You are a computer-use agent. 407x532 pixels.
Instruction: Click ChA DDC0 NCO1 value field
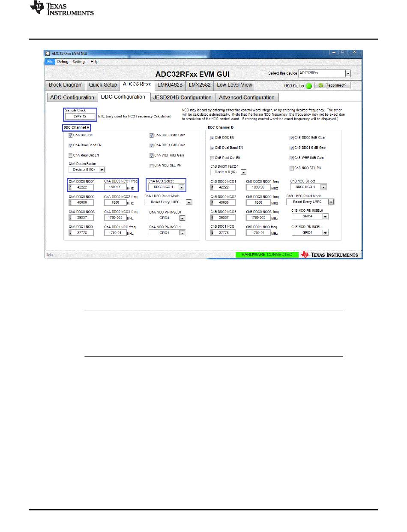tap(81, 187)
